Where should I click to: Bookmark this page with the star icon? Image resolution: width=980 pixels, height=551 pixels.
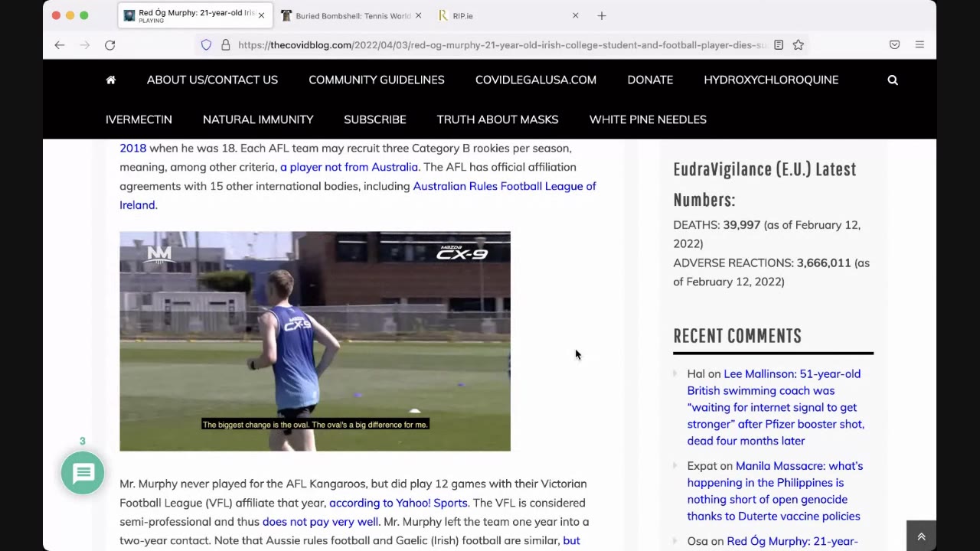click(798, 45)
